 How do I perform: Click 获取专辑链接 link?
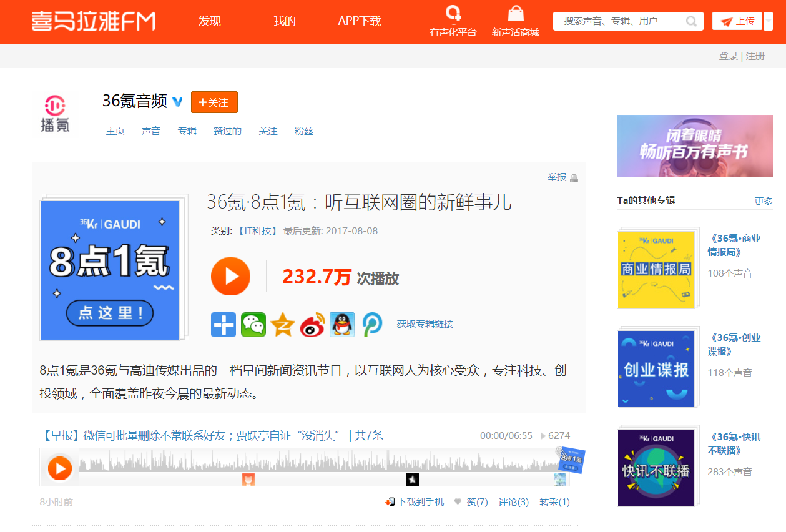click(x=425, y=324)
